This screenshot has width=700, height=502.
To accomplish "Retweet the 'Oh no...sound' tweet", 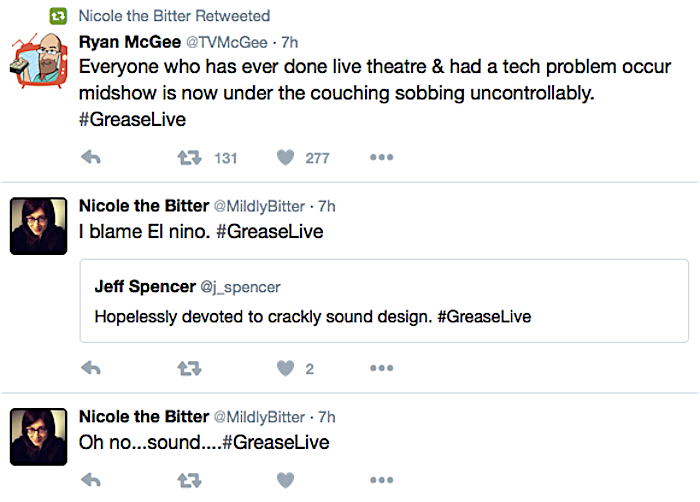I will (189, 480).
